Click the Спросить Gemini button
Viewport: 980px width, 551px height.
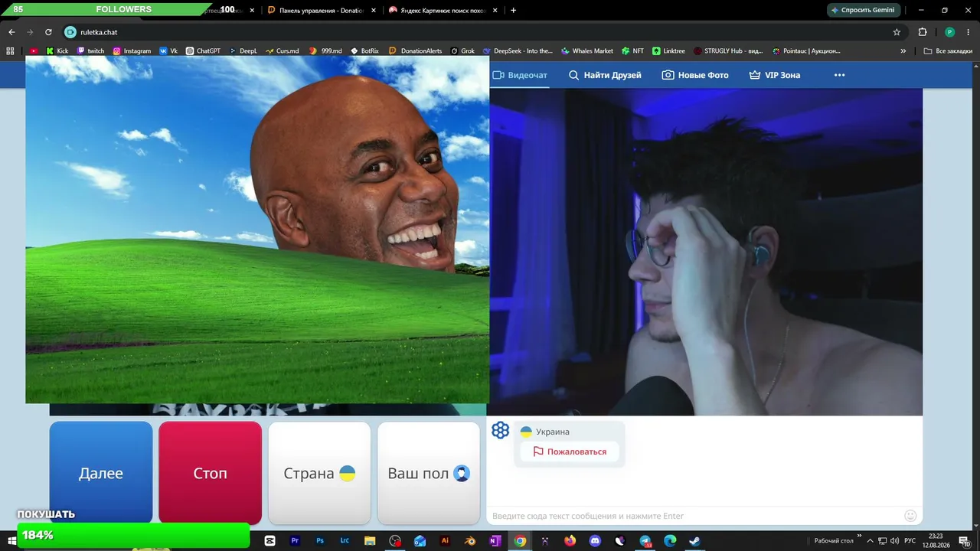[x=862, y=10]
